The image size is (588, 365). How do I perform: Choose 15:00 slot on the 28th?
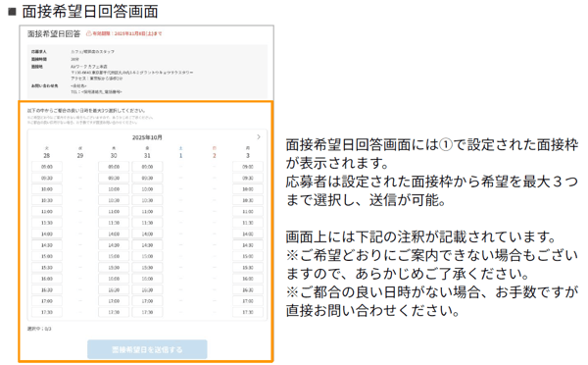coord(47,256)
